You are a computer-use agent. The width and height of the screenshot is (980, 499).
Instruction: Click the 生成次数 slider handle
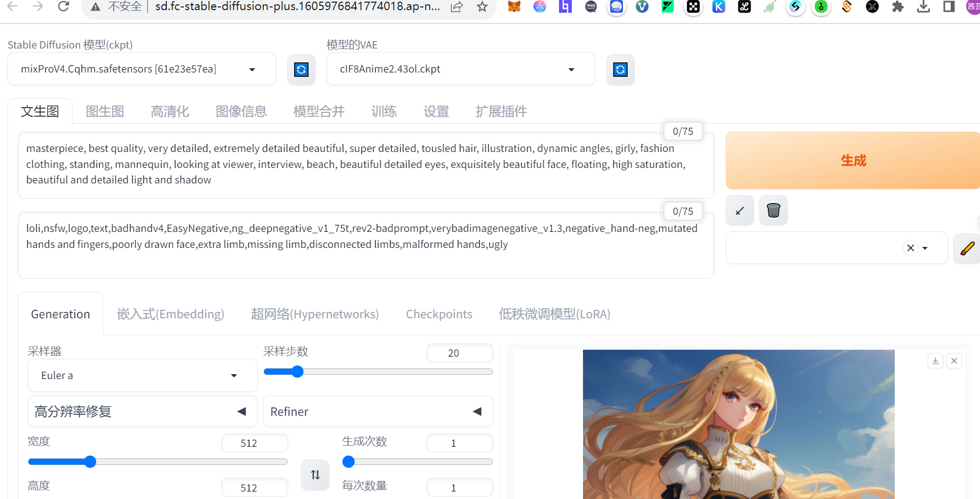coord(349,462)
